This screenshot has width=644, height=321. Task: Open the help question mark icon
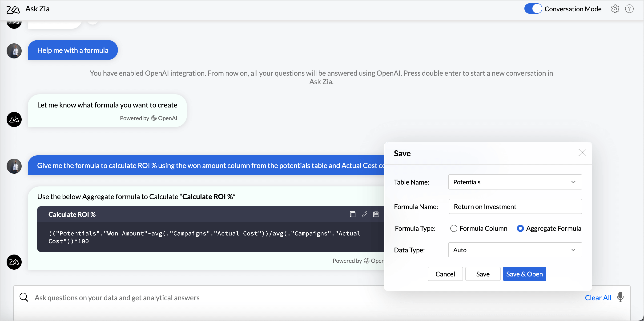629,9
